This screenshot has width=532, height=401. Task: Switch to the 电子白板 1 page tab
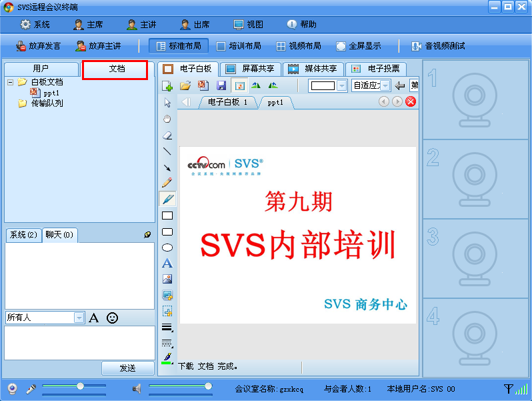pos(227,102)
